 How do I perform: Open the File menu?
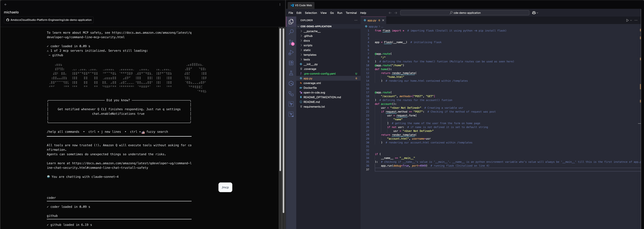[x=291, y=13]
